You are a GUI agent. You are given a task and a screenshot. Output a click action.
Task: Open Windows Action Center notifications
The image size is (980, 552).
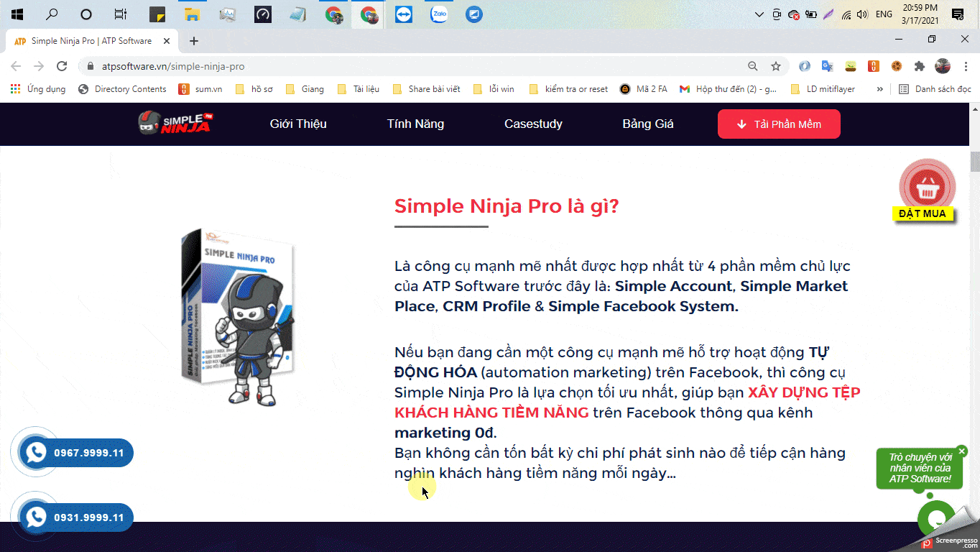point(956,13)
